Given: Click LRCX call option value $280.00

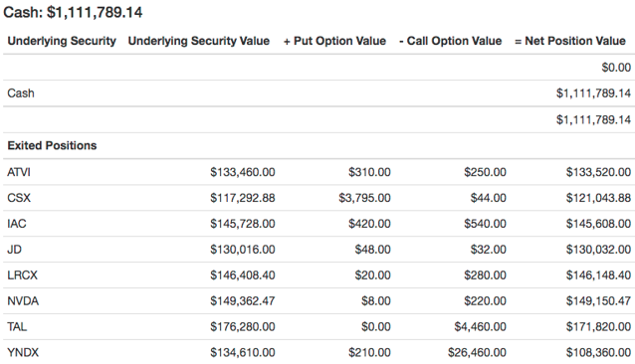Looking at the screenshot, I should click(485, 275).
